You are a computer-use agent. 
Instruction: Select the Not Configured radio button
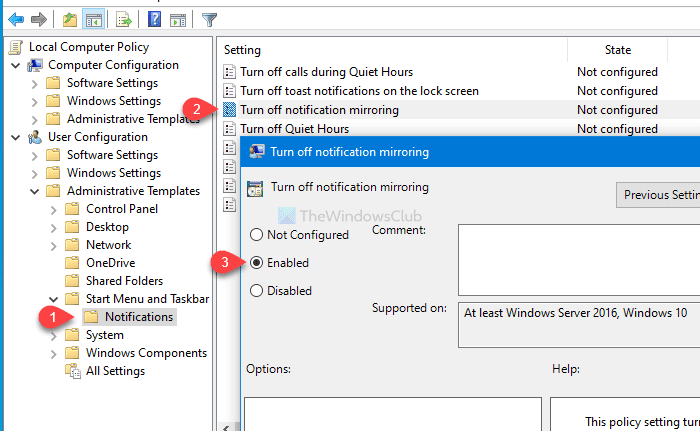point(256,235)
